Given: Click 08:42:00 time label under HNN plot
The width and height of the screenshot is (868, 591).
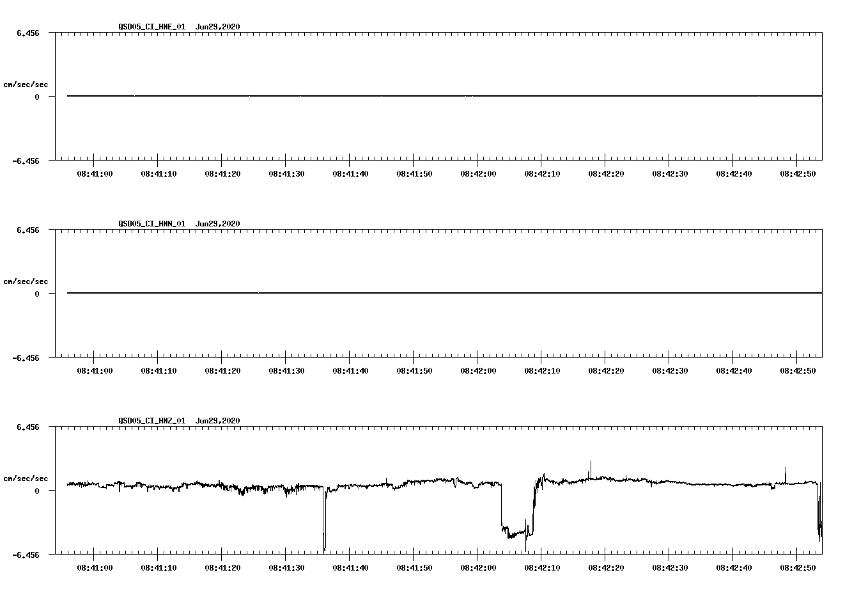Looking at the screenshot, I should (x=478, y=371).
